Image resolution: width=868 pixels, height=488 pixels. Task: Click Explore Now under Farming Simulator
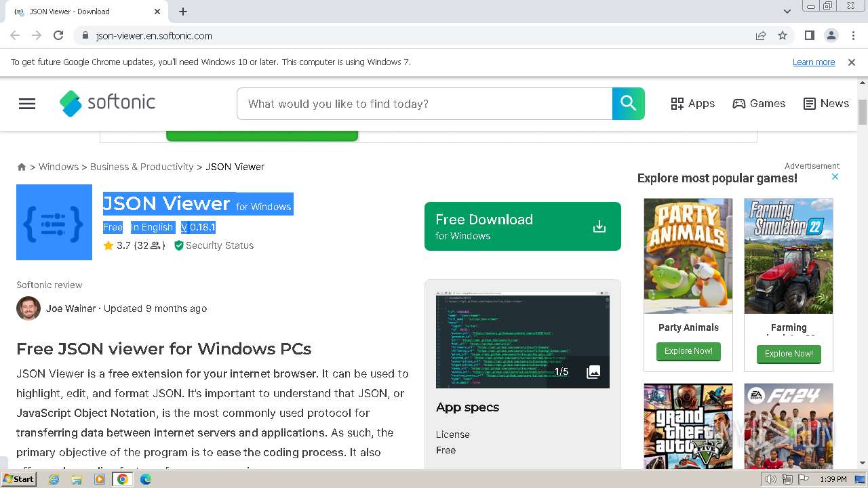click(x=789, y=353)
